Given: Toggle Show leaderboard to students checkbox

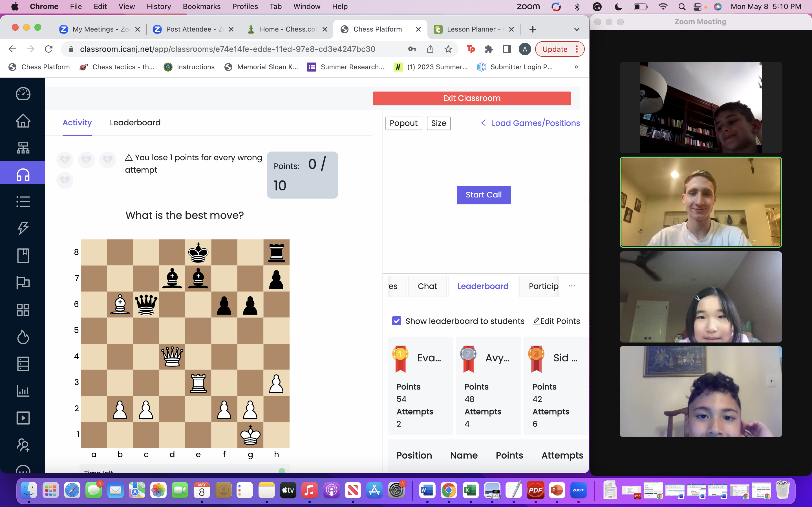Looking at the screenshot, I should 397,321.
